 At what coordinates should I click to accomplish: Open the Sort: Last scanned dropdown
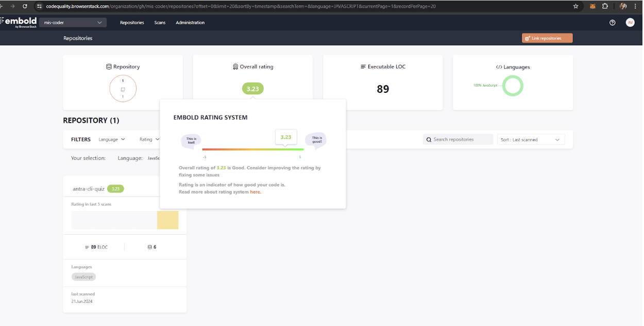point(531,140)
